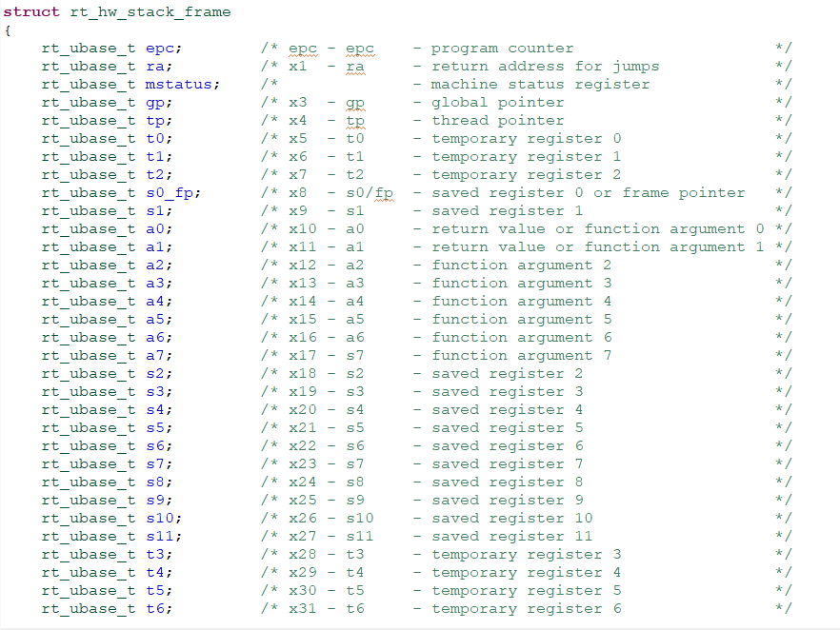Click 'return value or function argument 1' comment

coord(598,247)
